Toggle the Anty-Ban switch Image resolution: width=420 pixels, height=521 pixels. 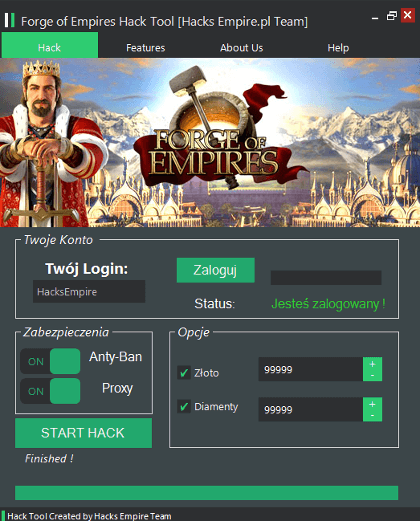pyautogui.click(x=50, y=361)
